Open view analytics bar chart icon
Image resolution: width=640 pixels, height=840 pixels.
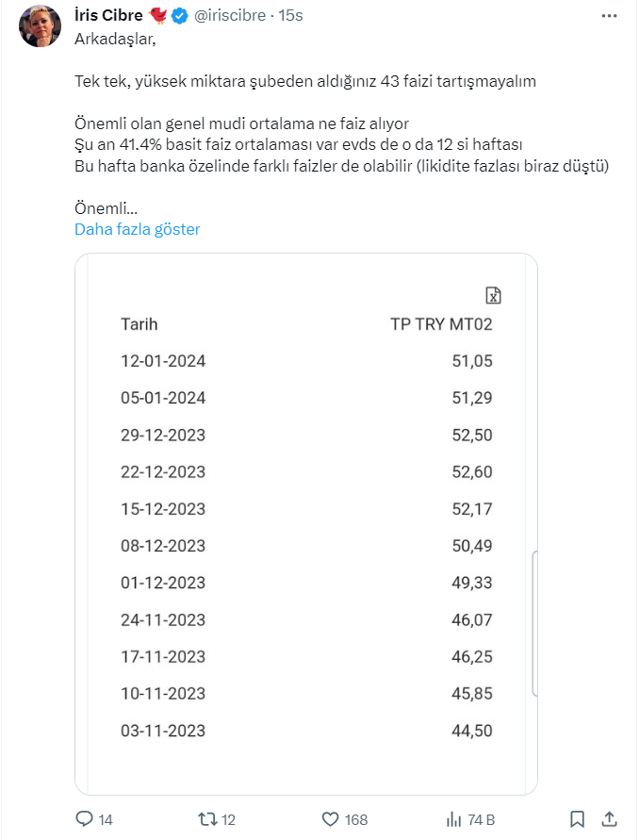tap(453, 819)
